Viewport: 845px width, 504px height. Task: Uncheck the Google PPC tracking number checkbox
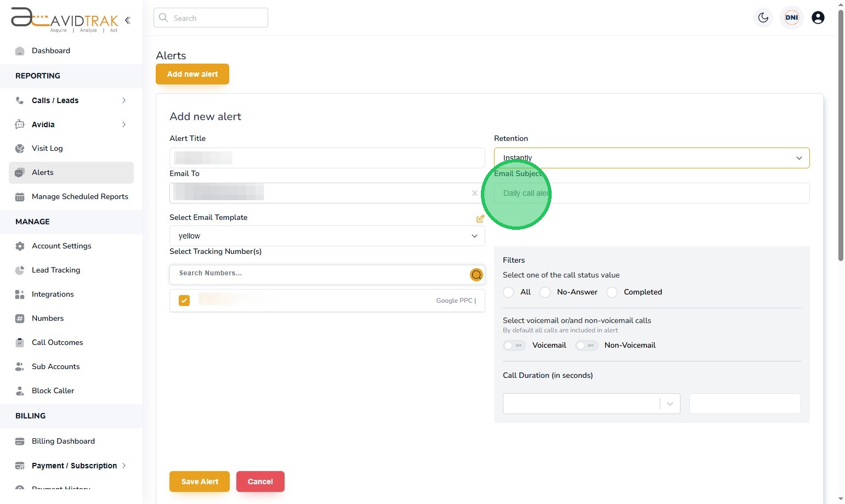click(184, 301)
